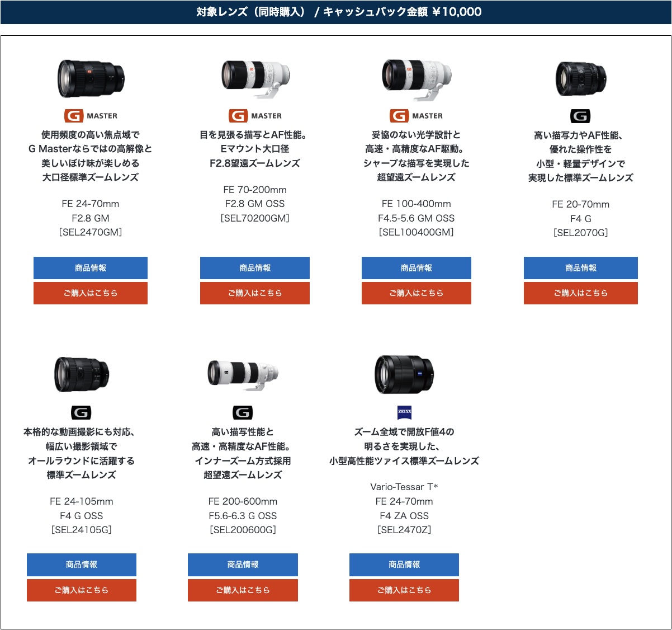Click ご購入はこちら for SEL70200GM
The image size is (672, 630).
[x=255, y=293]
